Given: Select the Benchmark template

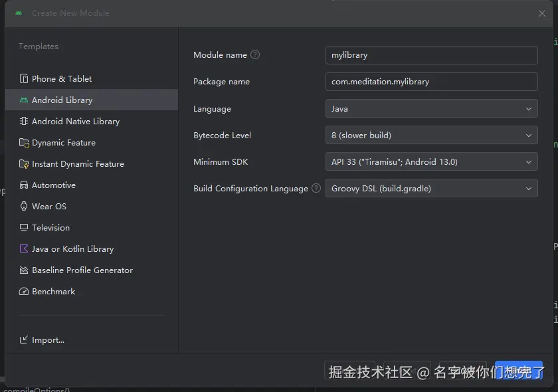Looking at the screenshot, I should click(92, 292).
